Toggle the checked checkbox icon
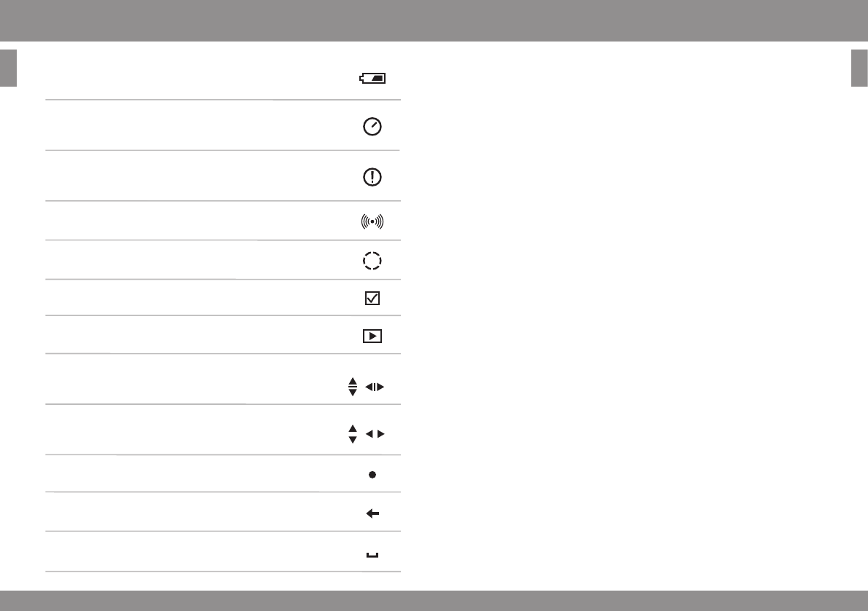Image resolution: width=868 pixels, height=611 pixels. 372,299
